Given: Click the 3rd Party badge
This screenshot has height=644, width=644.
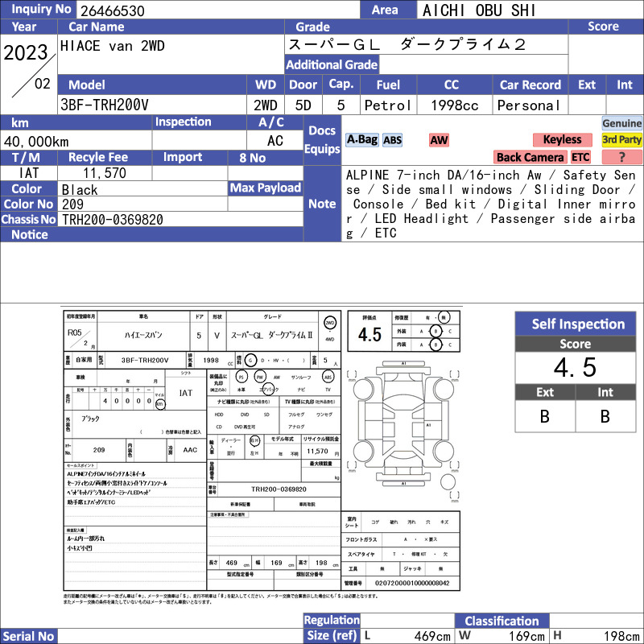Looking at the screenshot, I should [x=621, y=139].
